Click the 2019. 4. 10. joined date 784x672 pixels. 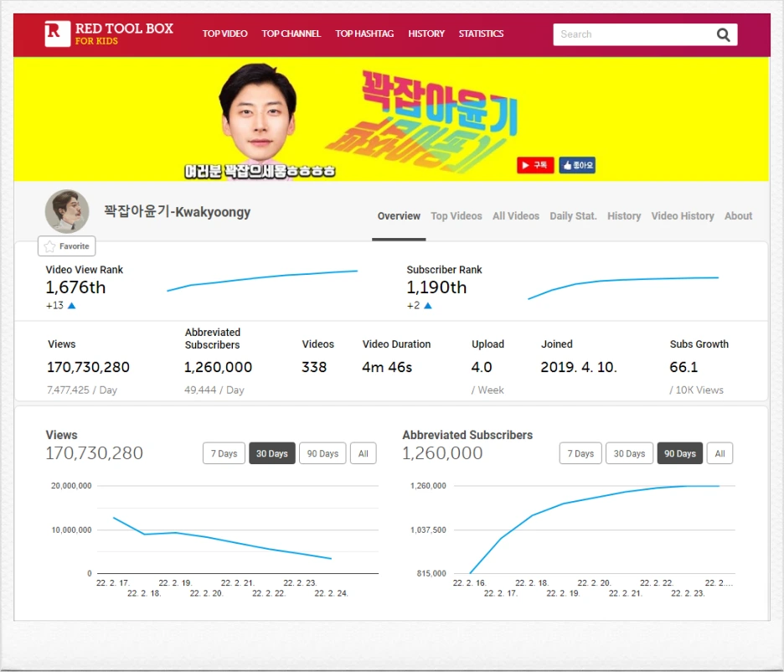click(579, 367)
